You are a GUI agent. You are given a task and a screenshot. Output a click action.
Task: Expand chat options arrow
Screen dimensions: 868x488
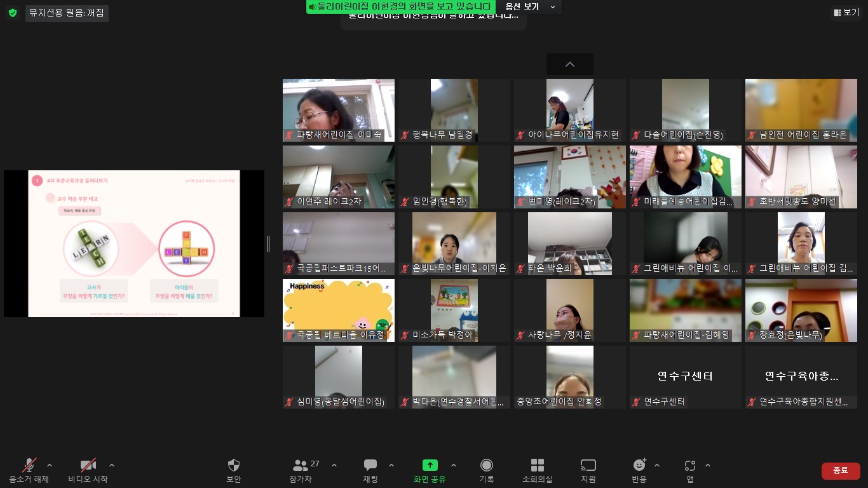[391, 465]
